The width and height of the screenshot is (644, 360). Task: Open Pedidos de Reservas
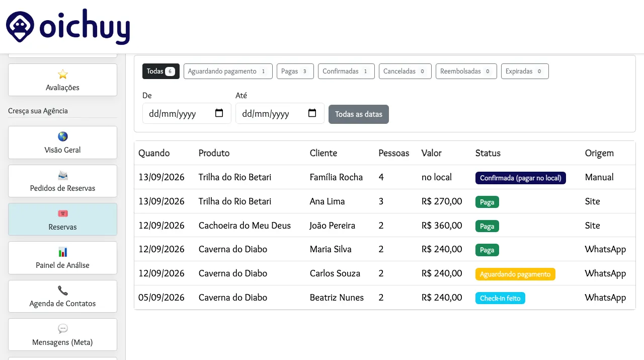[63, 181]
